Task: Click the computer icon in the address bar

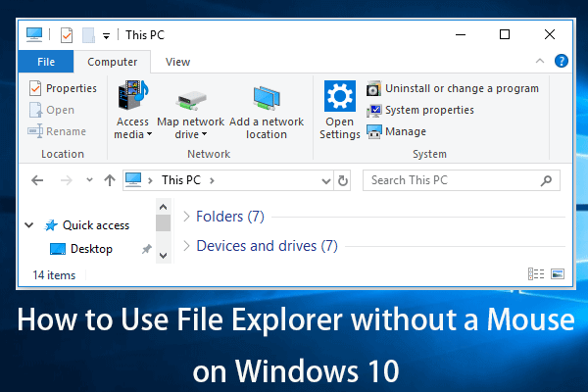Action: pyautogui.click(x=133, y=180)
